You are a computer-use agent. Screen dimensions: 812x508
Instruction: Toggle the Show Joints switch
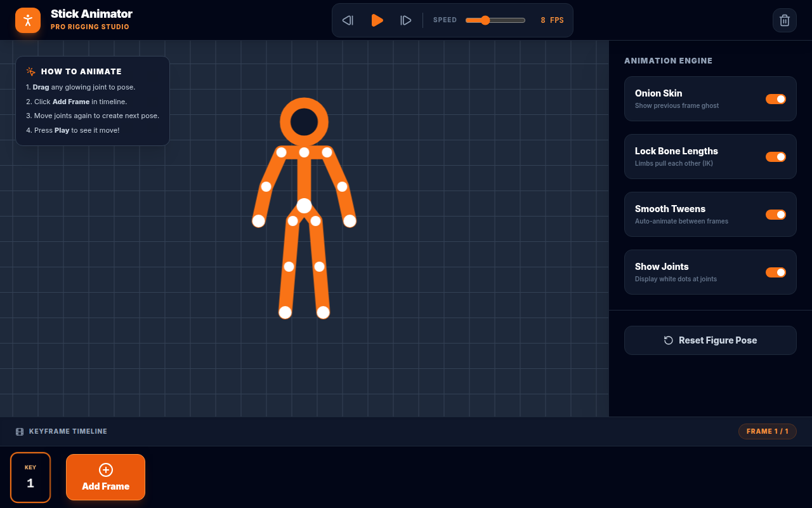tap(776, 272)
